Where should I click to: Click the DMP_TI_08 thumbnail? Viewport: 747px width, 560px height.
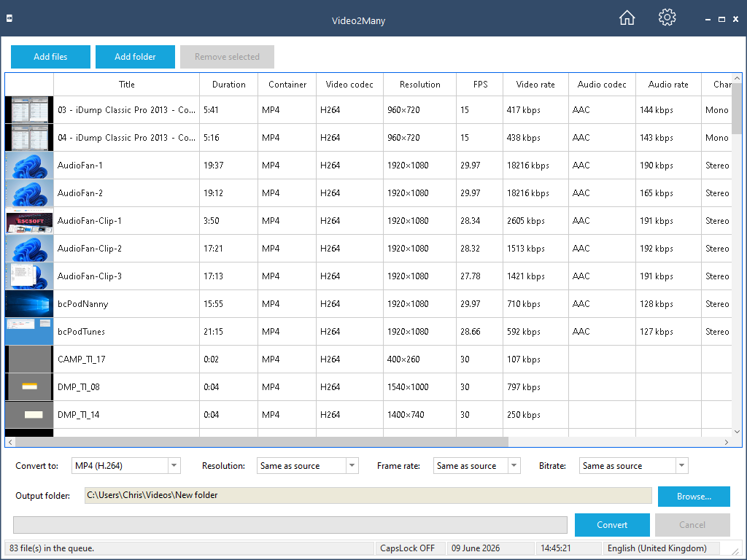(29, 386)
